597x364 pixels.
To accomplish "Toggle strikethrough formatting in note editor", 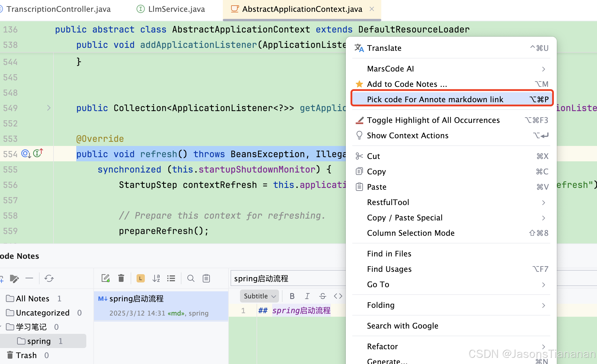I will pyautogui.click(x=323, y=296).
